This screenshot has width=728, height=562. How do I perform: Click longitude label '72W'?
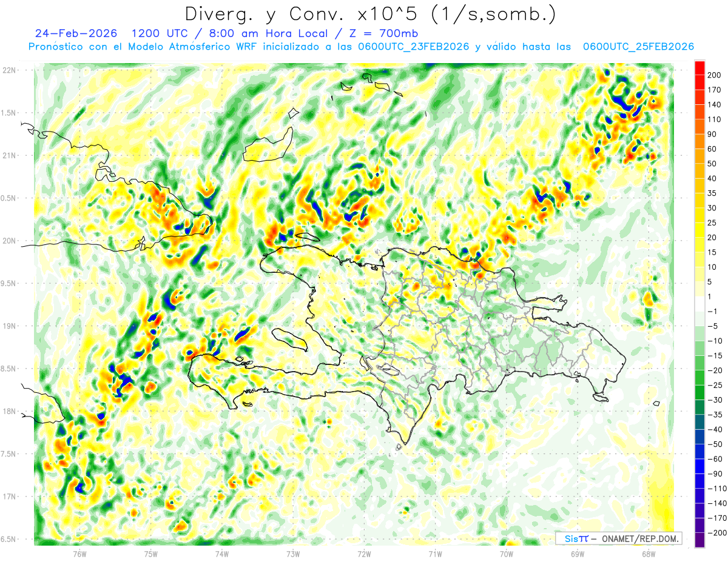coord(364,554)
